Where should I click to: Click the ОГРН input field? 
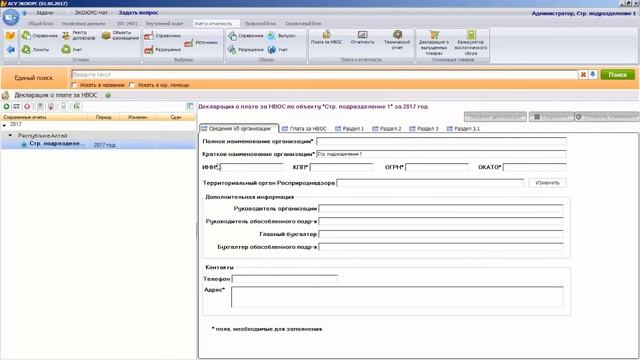[437, 167]
